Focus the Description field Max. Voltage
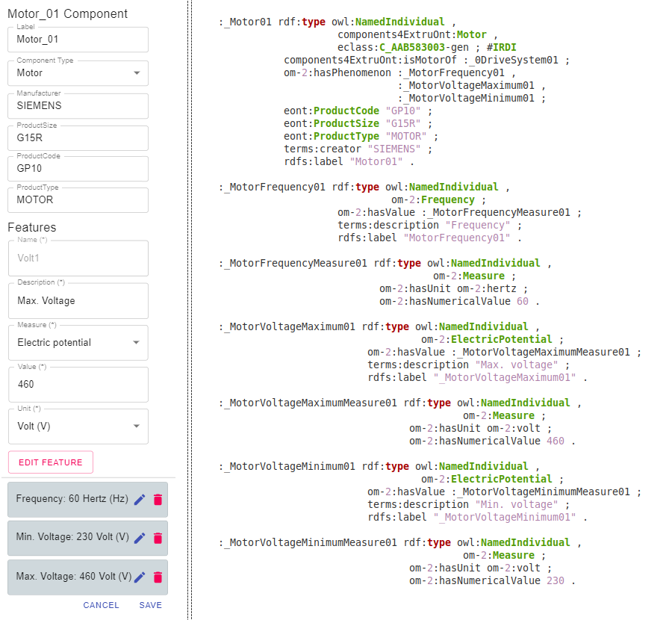672x620 pixels. click(x=78, y=300)
